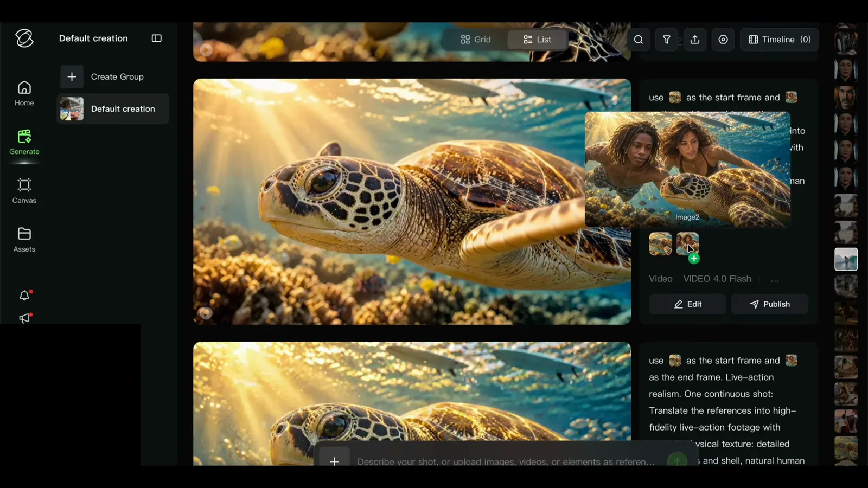Select second reference thumbnail with swimmers

(687, 243)
